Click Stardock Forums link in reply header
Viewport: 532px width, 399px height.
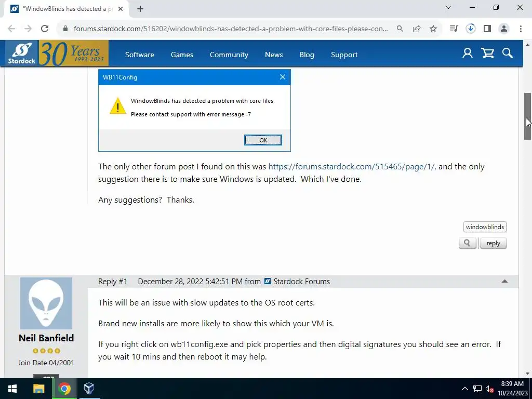pyautogui.click(x=302, y=281)
